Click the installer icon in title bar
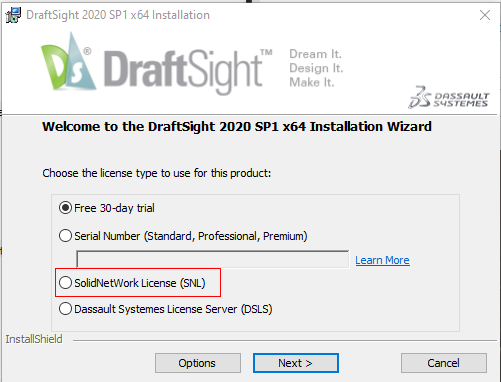 pyautogui.click(x=13, y=15)
